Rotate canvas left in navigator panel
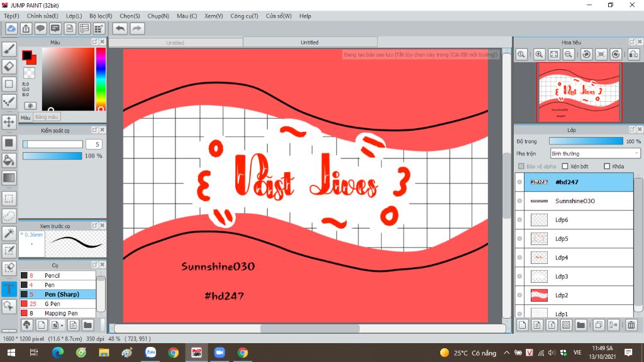This screenshot has height=362, width=644. pos(587,54)
